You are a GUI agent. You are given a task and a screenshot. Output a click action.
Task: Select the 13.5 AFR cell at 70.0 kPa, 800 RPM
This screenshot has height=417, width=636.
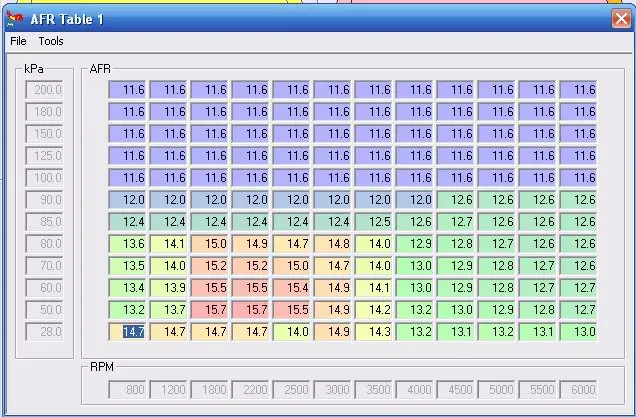click(128, 266)
